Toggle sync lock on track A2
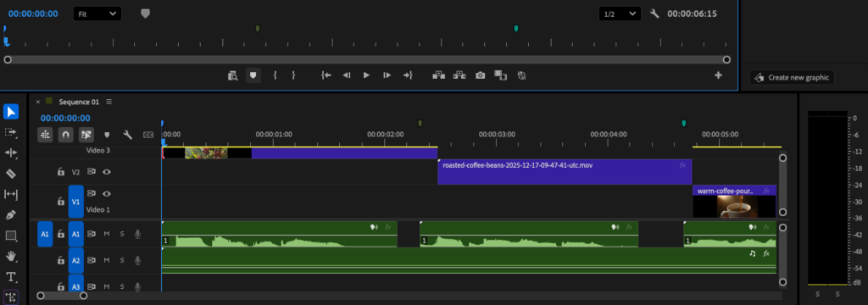 [92, 260]
